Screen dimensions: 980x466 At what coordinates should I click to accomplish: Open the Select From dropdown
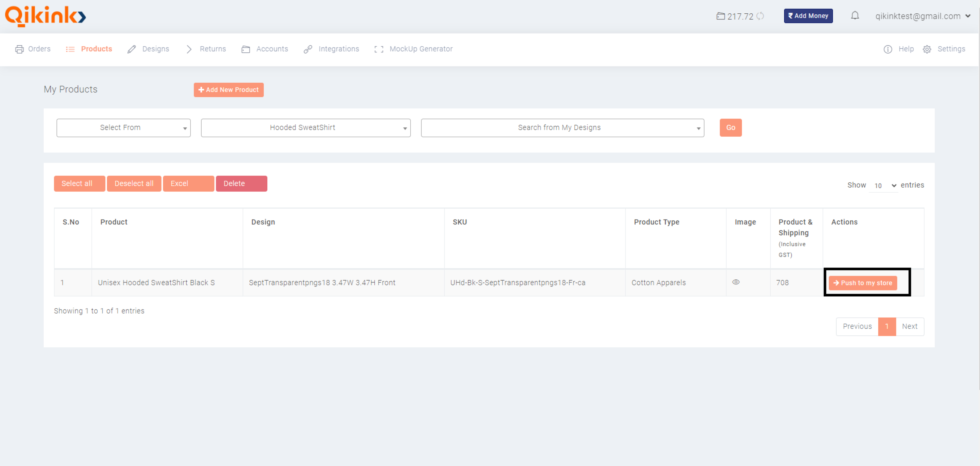point(123,128)
